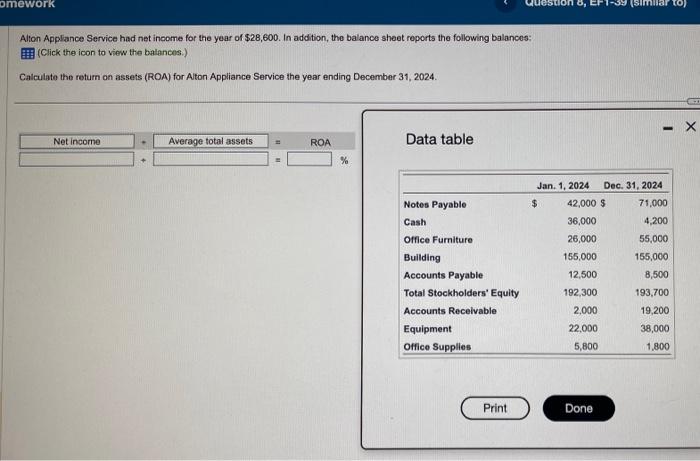Click the 55,000 Office Furniture value
This screenshot has height=461, width=700.
click(654, 239)
